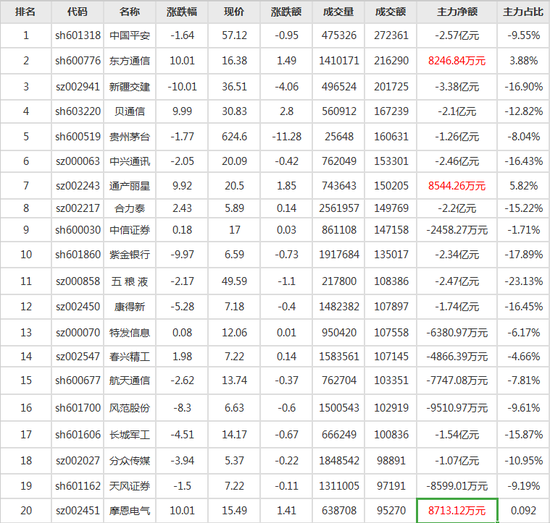
Task: Select stock code sz002941
Action: (78, 87)
